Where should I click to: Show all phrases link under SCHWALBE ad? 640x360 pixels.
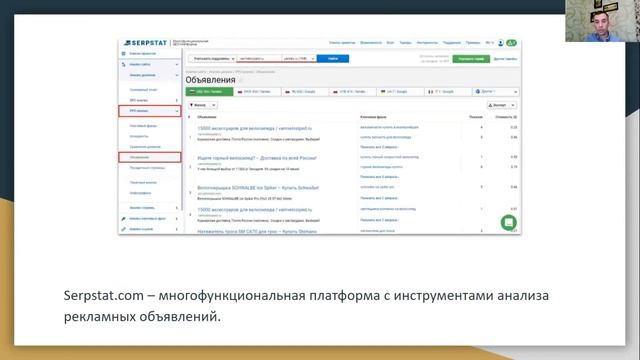[379, 198]
